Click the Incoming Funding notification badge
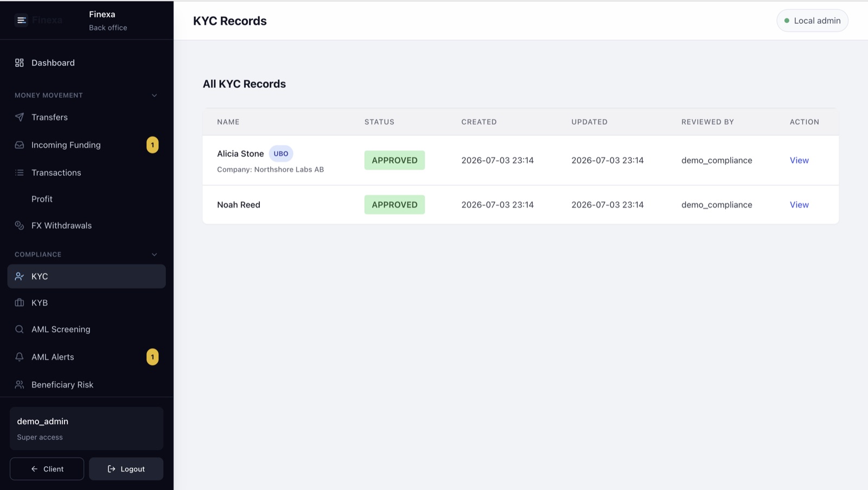The image size is (868, 490). [152, 145]
